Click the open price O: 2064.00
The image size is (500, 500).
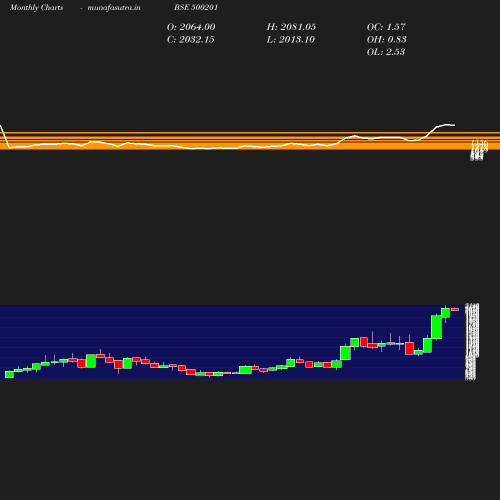[191, 27]
